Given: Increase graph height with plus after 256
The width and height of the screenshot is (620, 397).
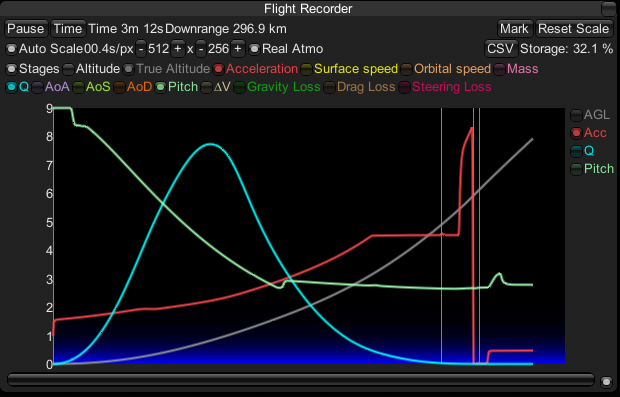Looking at the screenshot, I should [x=238, y=49].
